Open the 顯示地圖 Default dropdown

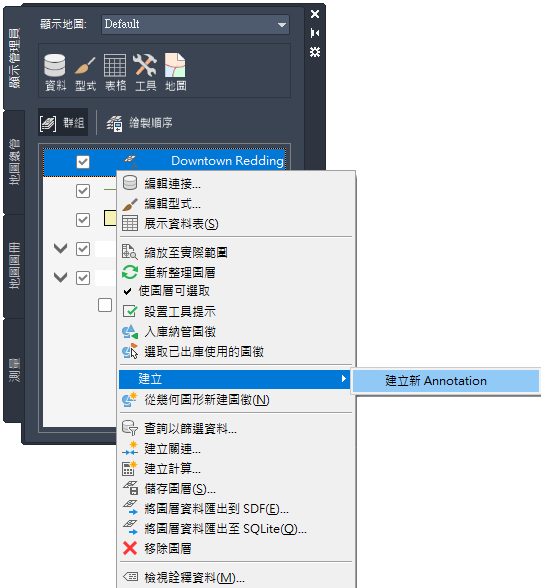(x=195, y=24)
